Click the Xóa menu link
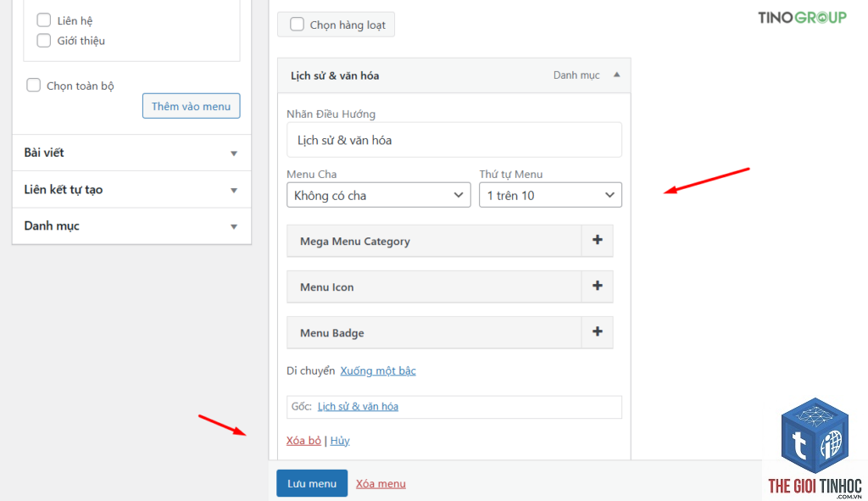 coord(381,484)
